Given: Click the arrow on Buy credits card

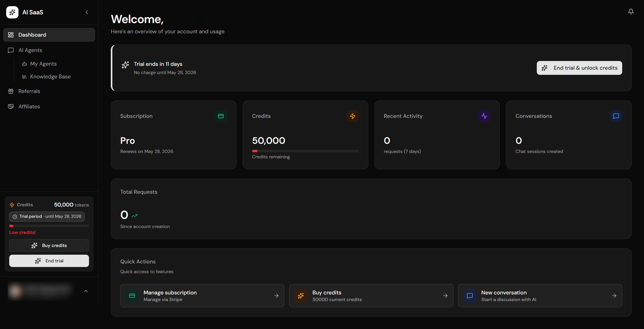Looking at the screenshot, I should point(445,296).
